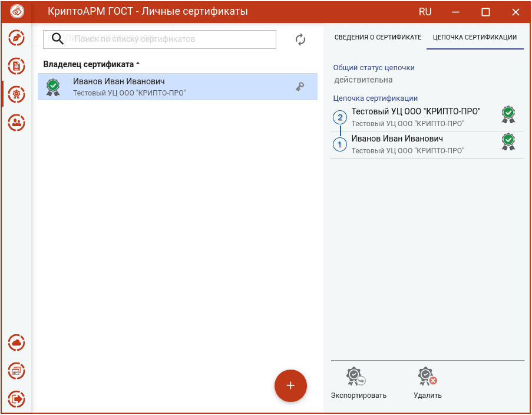
Task: Maximize the КриптоАРМ ГОСТ window
Action: click(x=485, y=12)
